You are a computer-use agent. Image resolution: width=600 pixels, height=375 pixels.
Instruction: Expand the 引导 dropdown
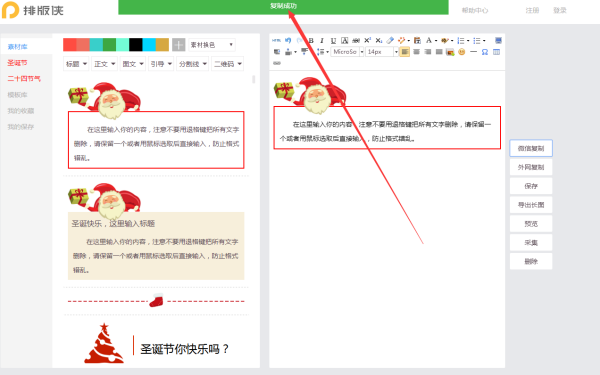click(x=161, y=64)
